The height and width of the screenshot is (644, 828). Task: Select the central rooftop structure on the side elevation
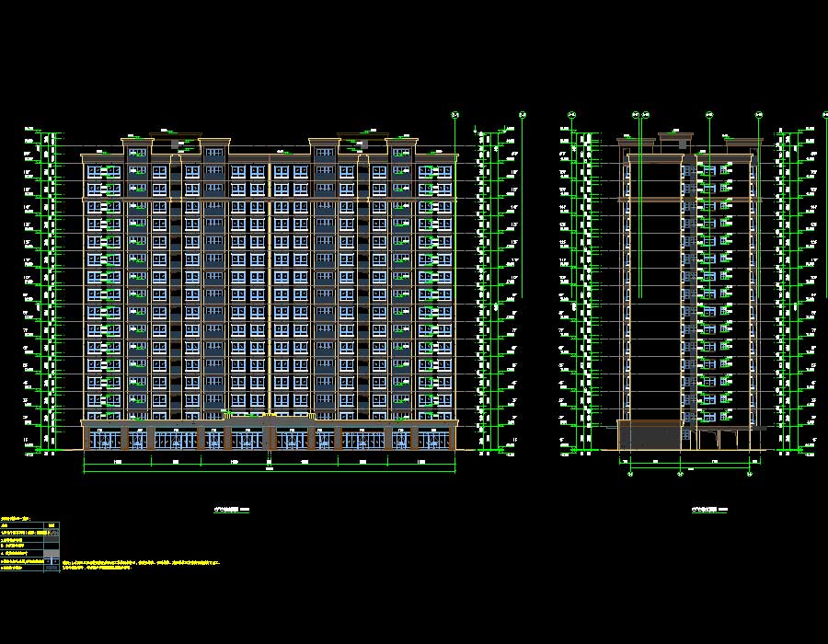pyautogui.click(x=674, y=139)
